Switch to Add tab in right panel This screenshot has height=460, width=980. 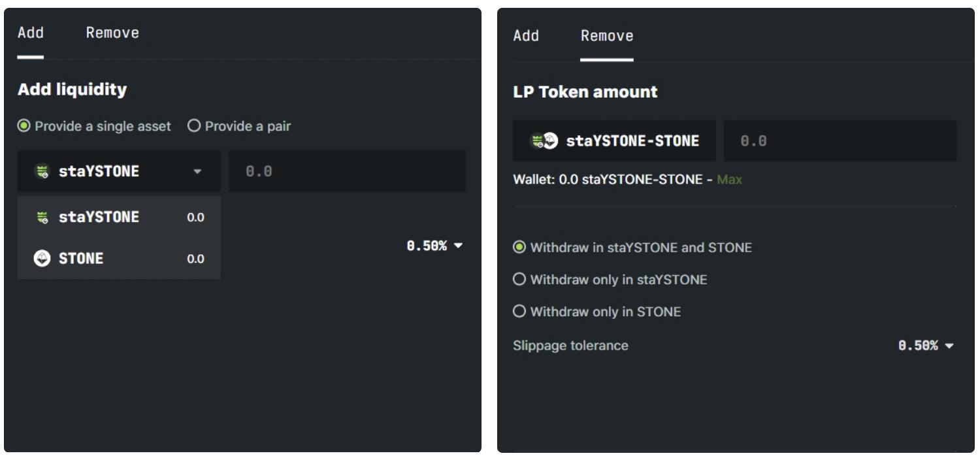pos(526,36)
